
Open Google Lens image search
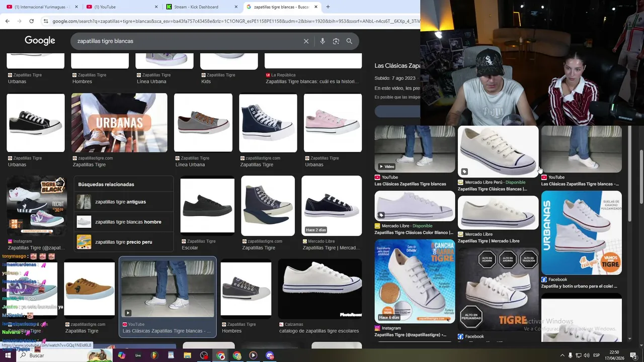(x=336, y=41)
